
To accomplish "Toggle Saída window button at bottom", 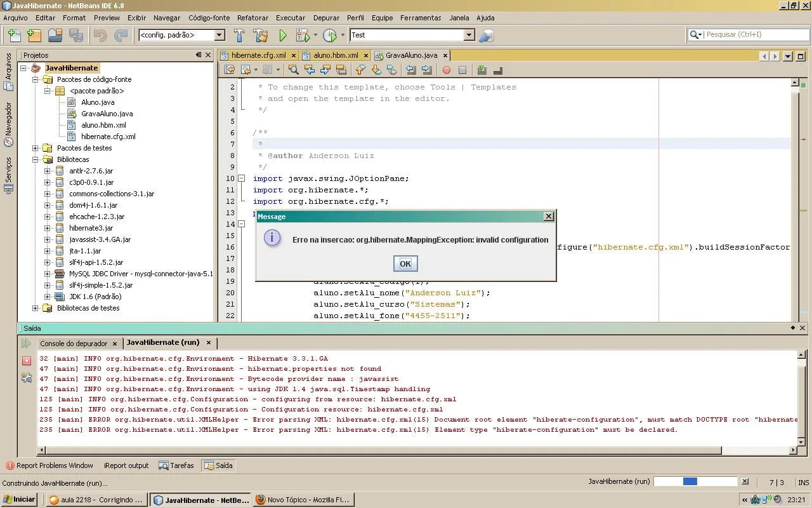I will [x=218, y=465].
